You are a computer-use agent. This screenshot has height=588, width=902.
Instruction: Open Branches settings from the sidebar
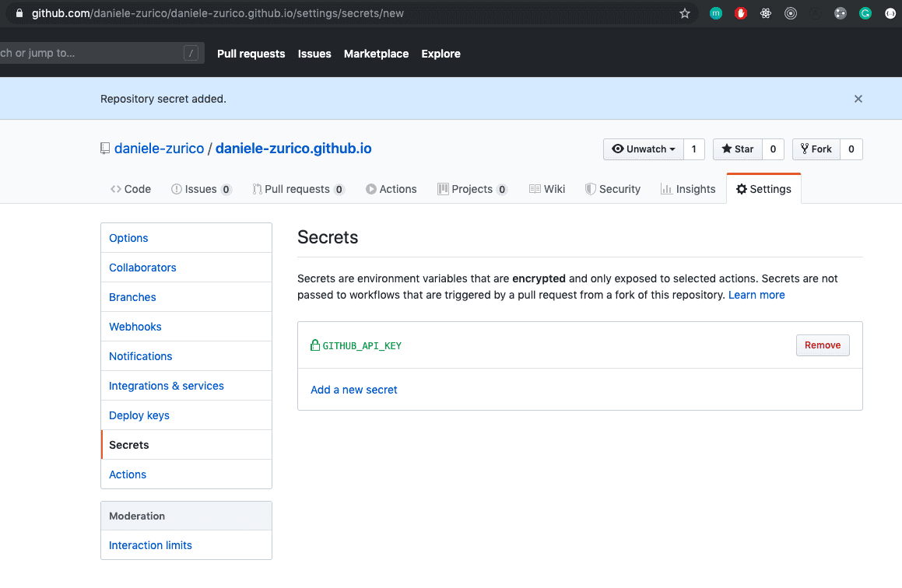[132, 296]
